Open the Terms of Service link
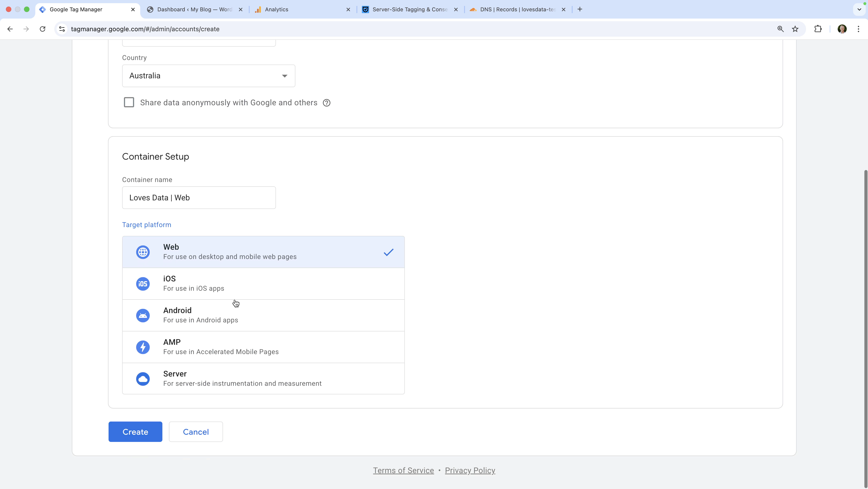The image size is (868, 489). click(x=403, y=470)
